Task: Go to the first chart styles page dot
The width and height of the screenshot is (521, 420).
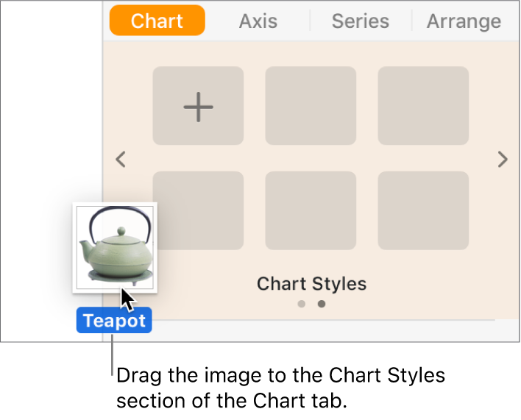Action: click(x=302, y=304)
